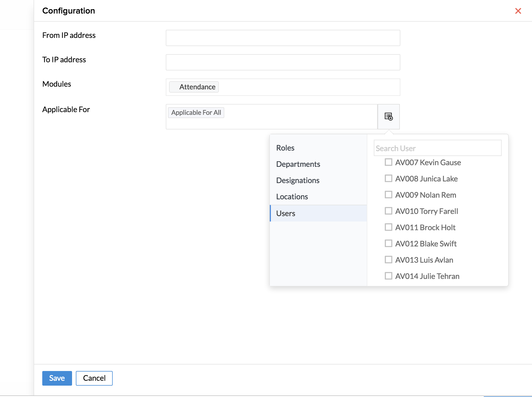Click the To IP address field
Image resolution: width=532 pixels, height=397 pixels.
[283, 62]
